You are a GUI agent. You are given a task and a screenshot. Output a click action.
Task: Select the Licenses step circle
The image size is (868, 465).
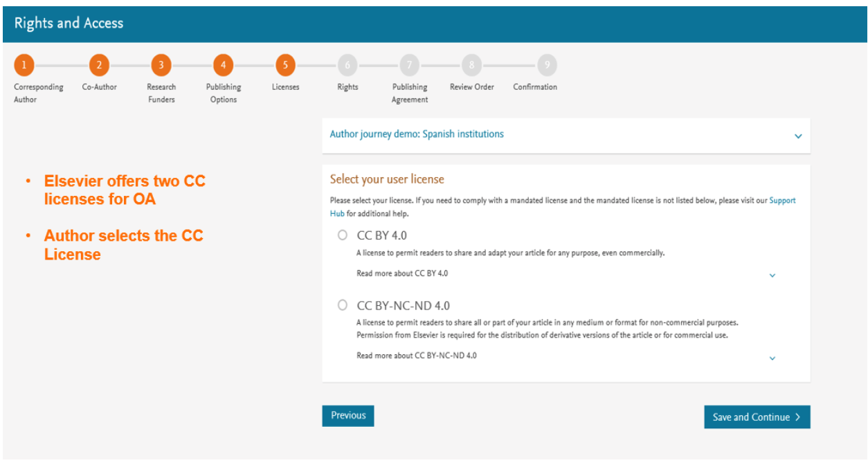(x=285, y=64)
